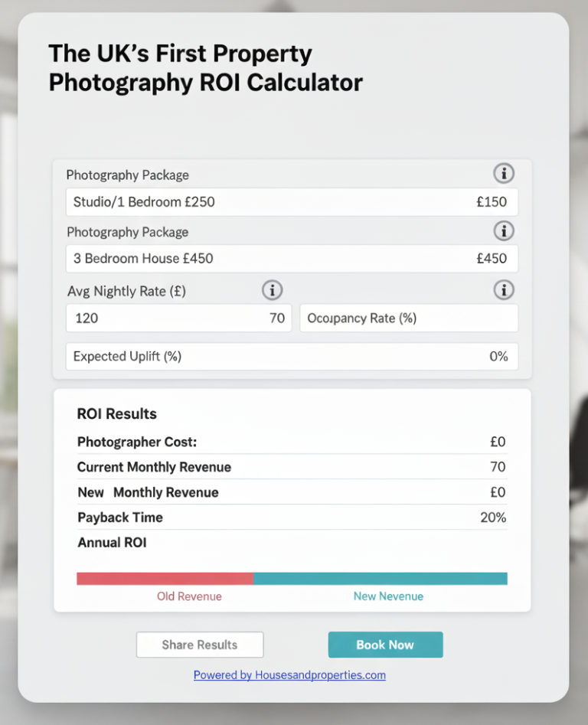Click info icon beside 3 Bedroom House package
The width and height of the screenshot is (588, 725).
click(x=503, y=230)
